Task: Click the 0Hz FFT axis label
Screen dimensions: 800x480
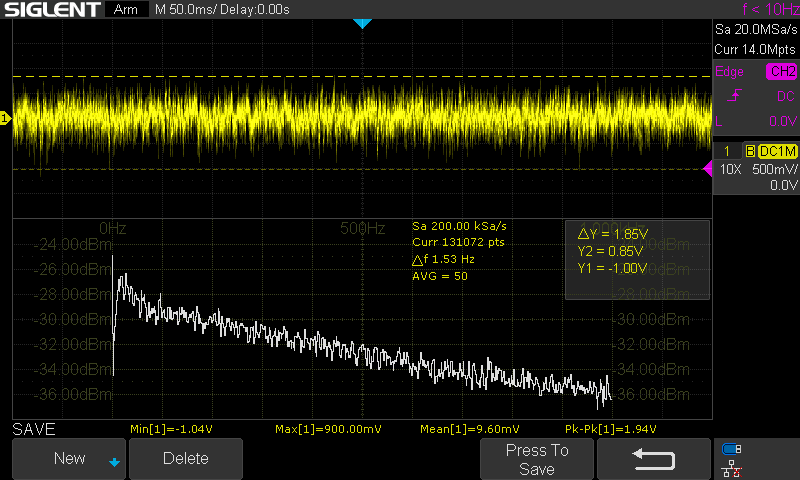Action: click(113, 228)
